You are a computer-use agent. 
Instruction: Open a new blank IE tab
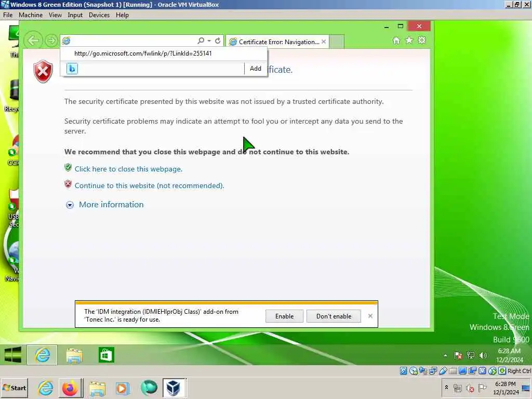pyautogui.click(x=337, y=42)
